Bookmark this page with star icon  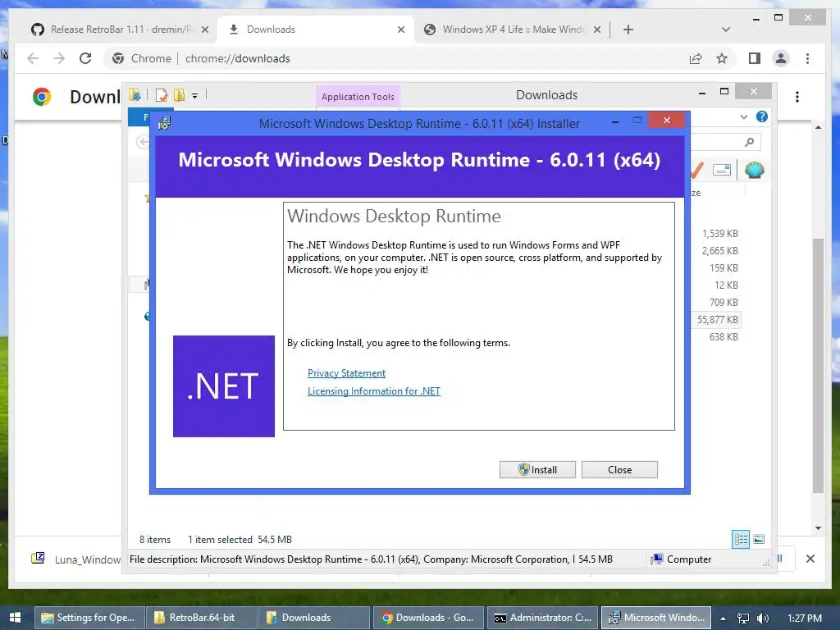click(x=722, y=58)
